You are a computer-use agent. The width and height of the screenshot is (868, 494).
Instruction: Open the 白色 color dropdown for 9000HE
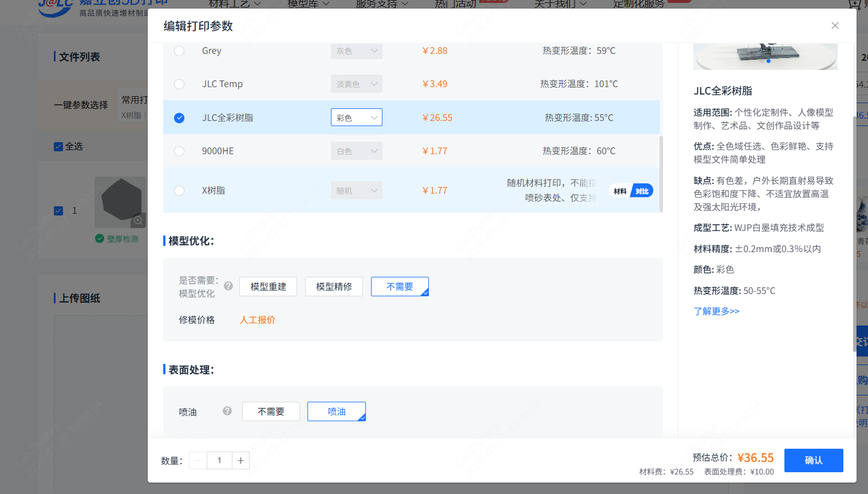tap(357, 151)
